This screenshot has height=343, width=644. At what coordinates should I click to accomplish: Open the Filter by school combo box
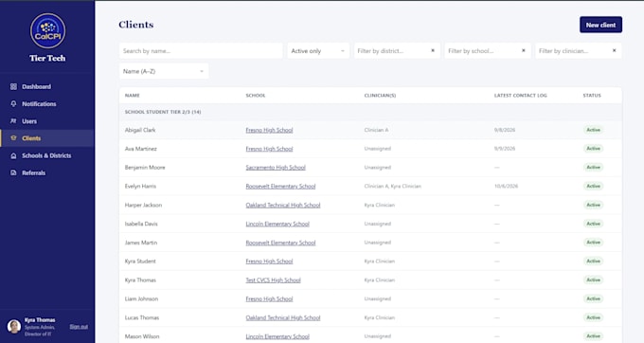[x=487, y=51]
